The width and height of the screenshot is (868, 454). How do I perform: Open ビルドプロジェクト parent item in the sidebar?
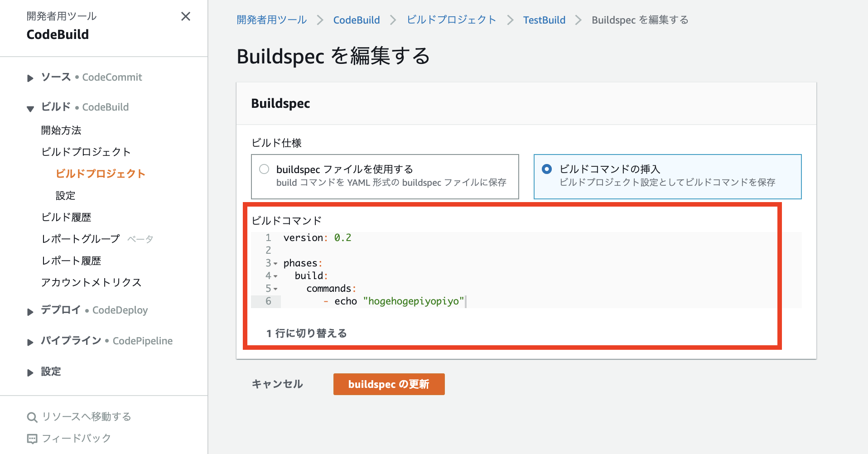click(86, 152)
